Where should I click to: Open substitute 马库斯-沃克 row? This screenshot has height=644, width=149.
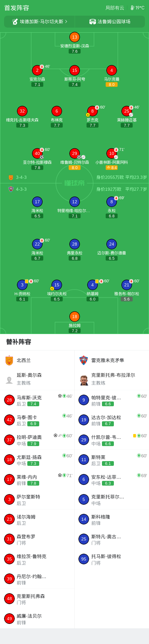37,400
